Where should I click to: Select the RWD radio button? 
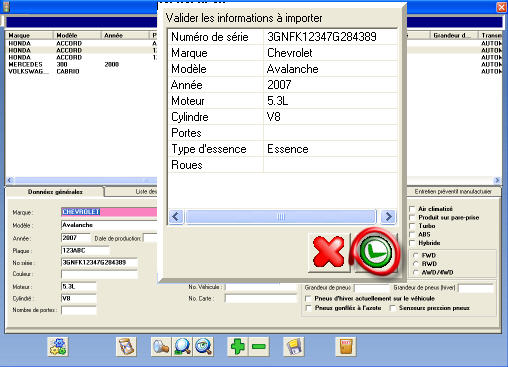[x=416, y=264]
